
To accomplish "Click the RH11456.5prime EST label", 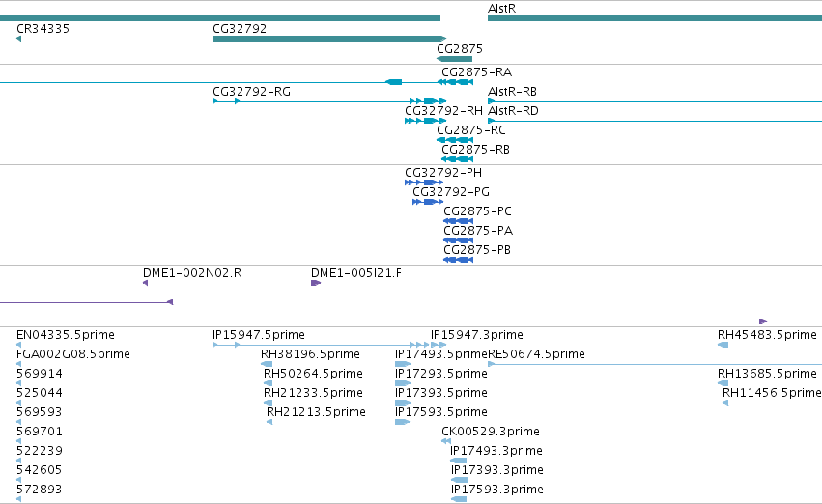I will (x=772, y=394).
